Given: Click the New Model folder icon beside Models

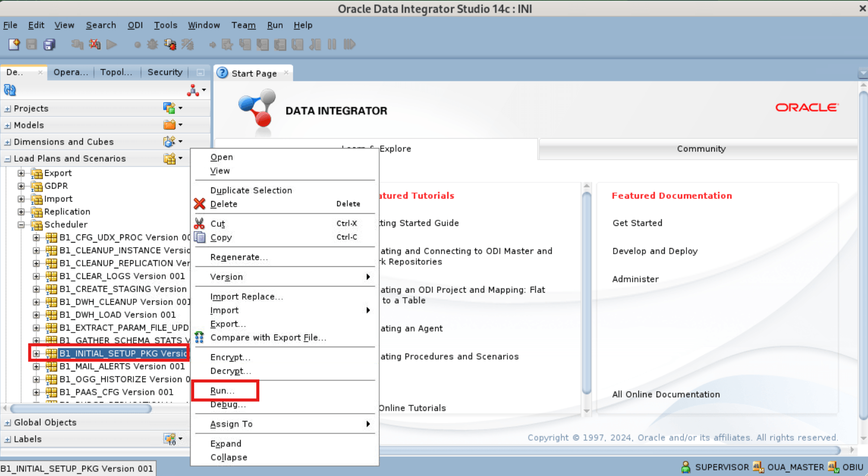Looking at the screenshot, I should coord(169,125).
